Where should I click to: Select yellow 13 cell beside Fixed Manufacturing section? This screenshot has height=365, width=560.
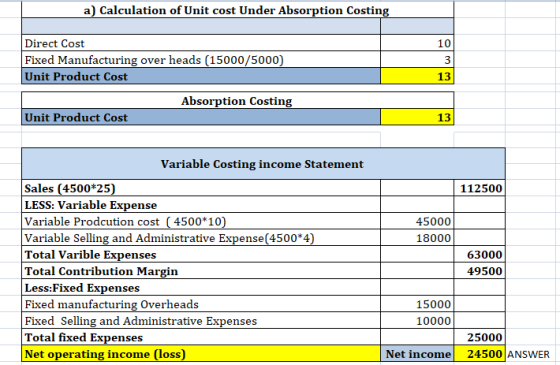point(417,76)
